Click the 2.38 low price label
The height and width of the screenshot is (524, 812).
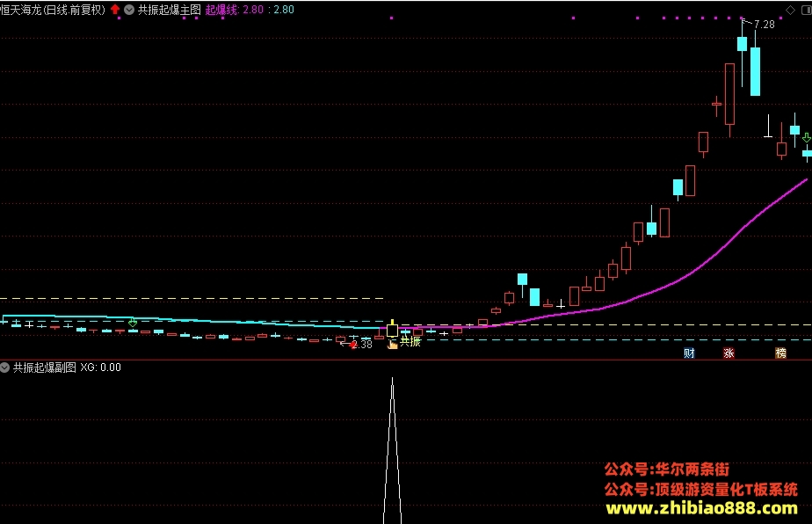pos(362,345)
